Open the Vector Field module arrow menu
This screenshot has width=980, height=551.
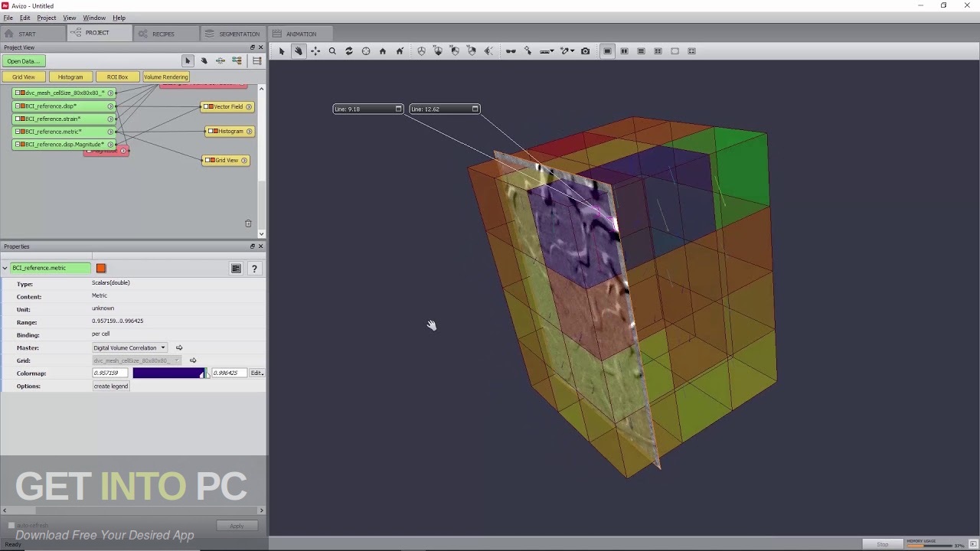pyautogui.click(x=250, y=106)
